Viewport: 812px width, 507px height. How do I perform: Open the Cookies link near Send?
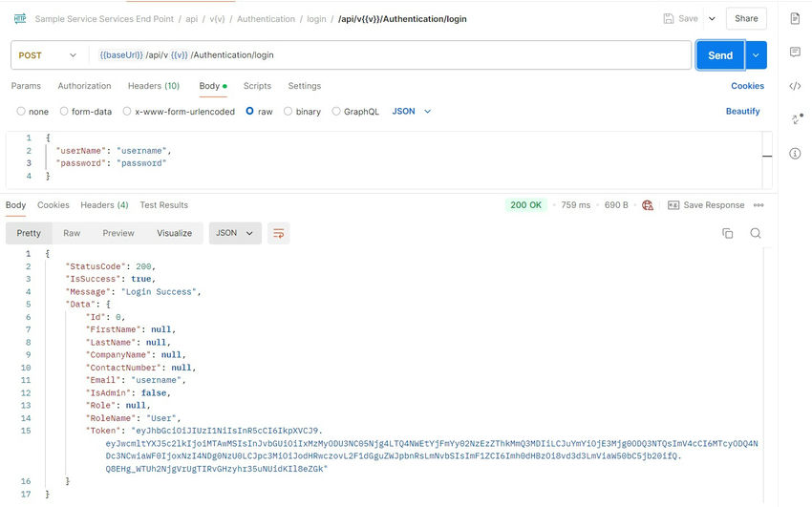pyautogui.click(x=747, y=86)
